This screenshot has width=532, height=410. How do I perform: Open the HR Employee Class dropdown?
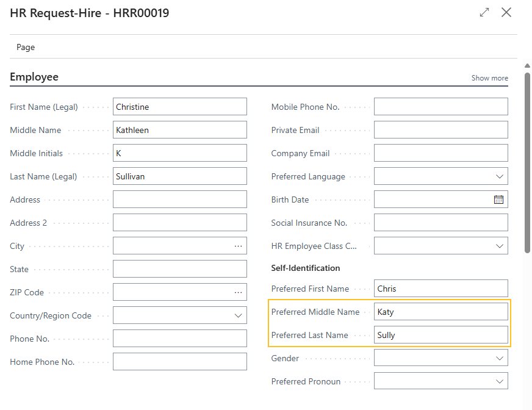point(500,245)
